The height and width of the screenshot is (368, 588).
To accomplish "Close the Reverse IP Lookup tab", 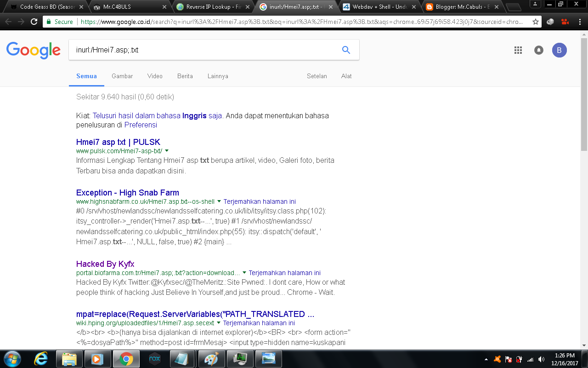I will pyautogui.click(x=247, y=7).
